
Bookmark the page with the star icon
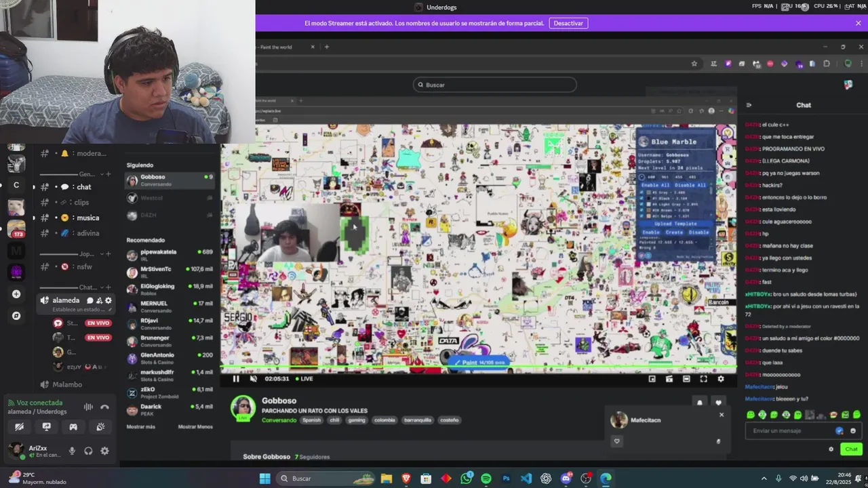(694, 64)
